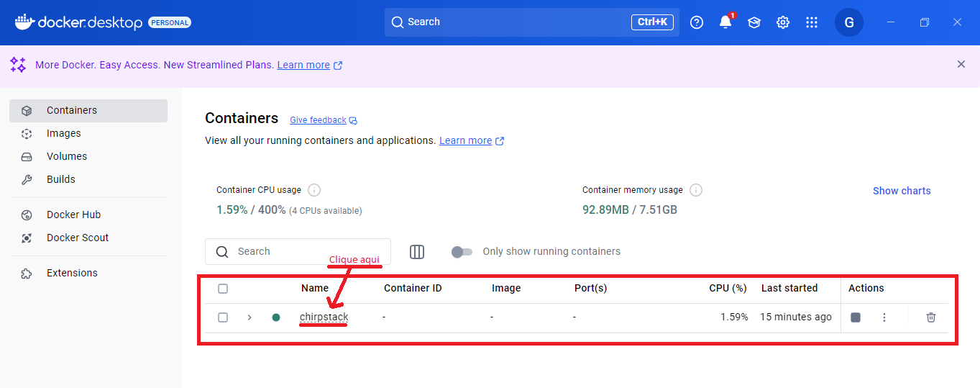Open Extensions in the sidebar
Viewport: 980px width, 388px height.
(x=88, y=273)
